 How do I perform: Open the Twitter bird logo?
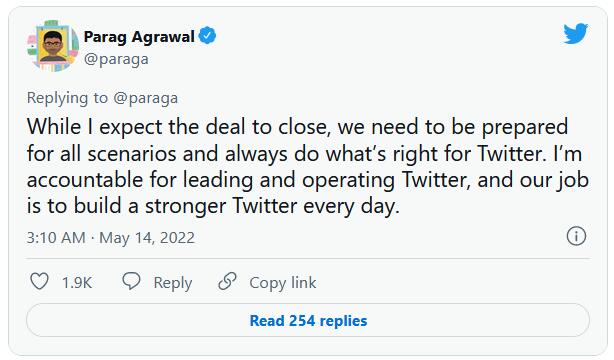576,34
